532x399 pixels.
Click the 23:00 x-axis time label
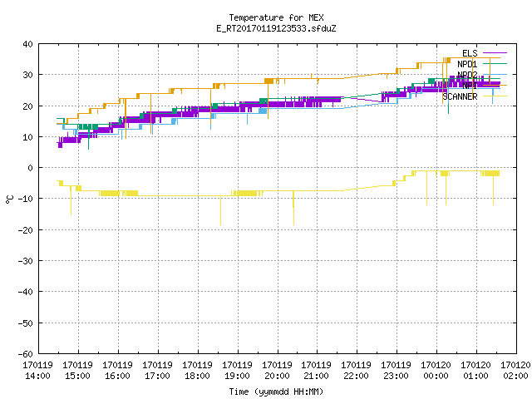pos(396,377)
